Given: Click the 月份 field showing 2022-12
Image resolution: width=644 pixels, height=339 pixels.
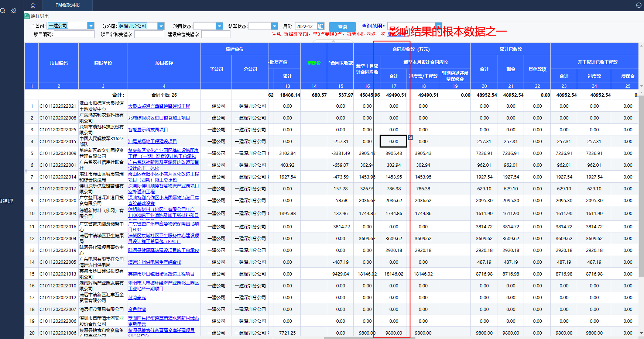Looking at the screenshot, I should (306, 26).
